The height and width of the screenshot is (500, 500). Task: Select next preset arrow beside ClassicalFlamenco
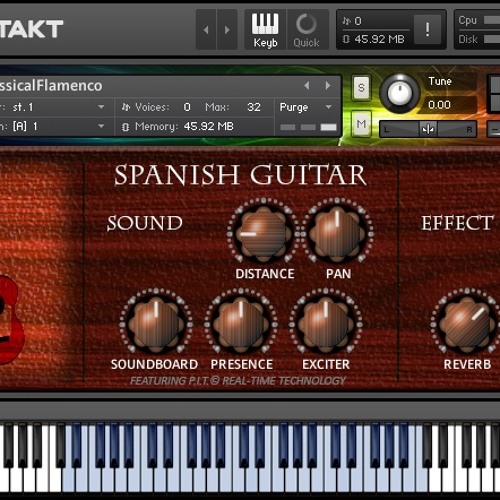click(328, 86)
